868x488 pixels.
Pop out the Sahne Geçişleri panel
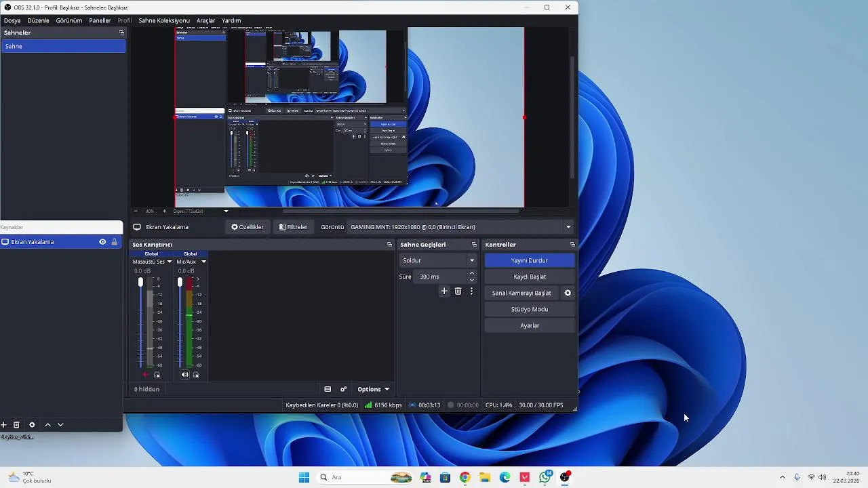474,245
